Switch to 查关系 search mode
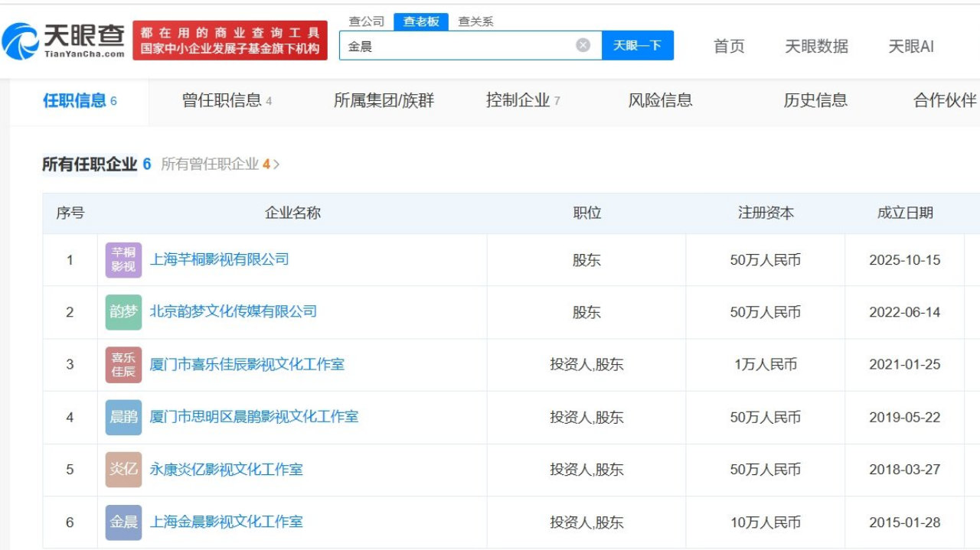This screenshot has width=980, height=550. 475,21
